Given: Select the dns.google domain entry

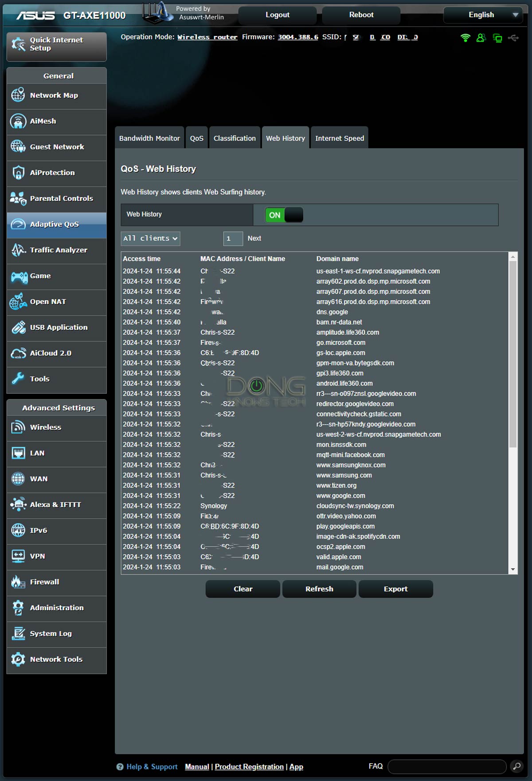Looking at the screenshot, I should click(332, 312).
